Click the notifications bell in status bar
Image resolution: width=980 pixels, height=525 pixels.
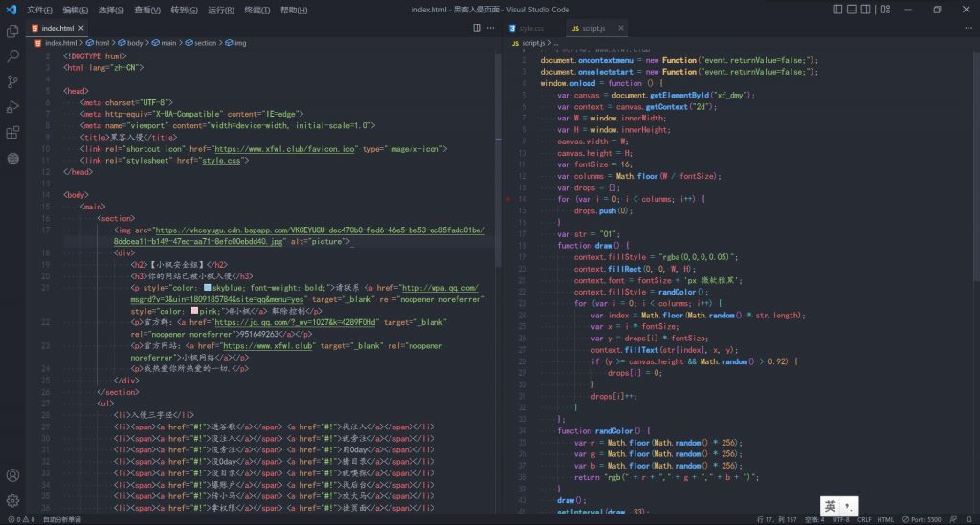969,519
